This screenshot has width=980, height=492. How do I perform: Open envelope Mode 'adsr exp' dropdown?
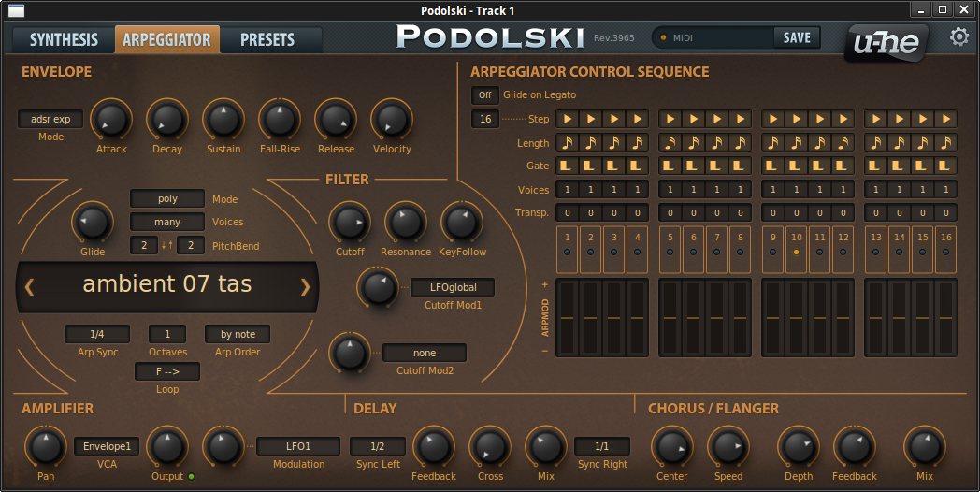[x=50, y=119]
